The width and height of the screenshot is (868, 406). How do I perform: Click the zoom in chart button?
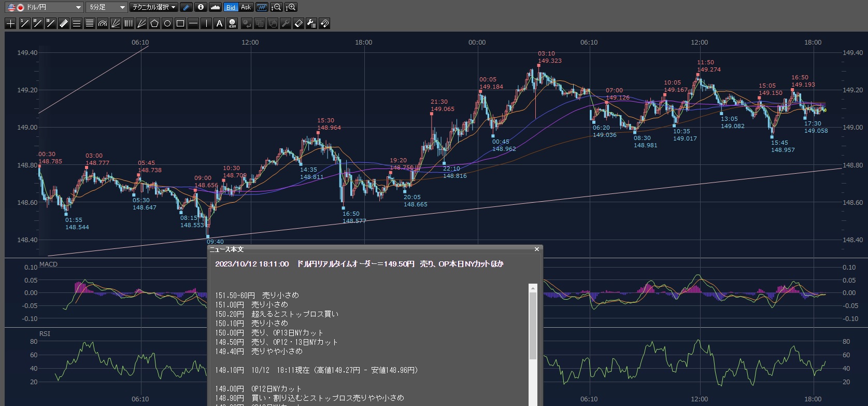pyautogui.click(x=291, y=7)
